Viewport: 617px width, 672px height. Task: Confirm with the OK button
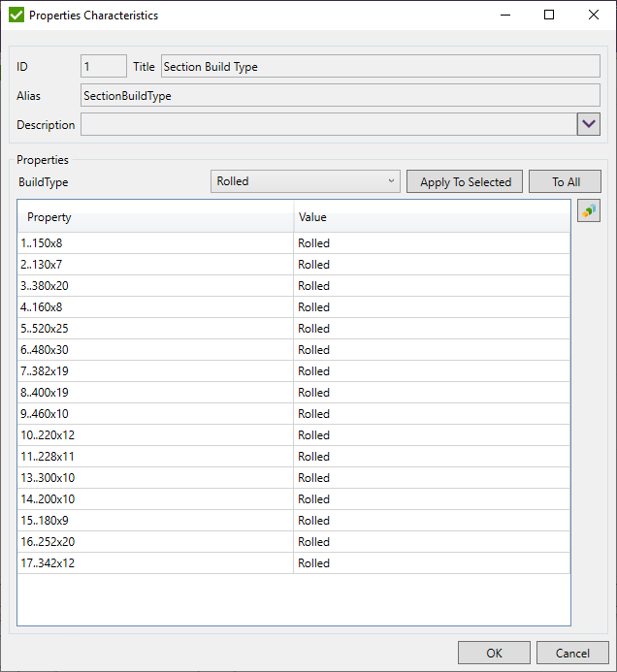pos(494,653)
